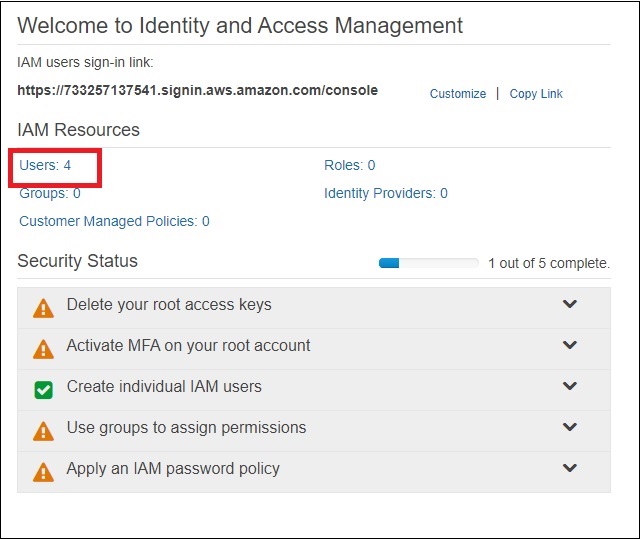Click the warning icon beside Use groups to assign permissions

click(x=44, y=430)
